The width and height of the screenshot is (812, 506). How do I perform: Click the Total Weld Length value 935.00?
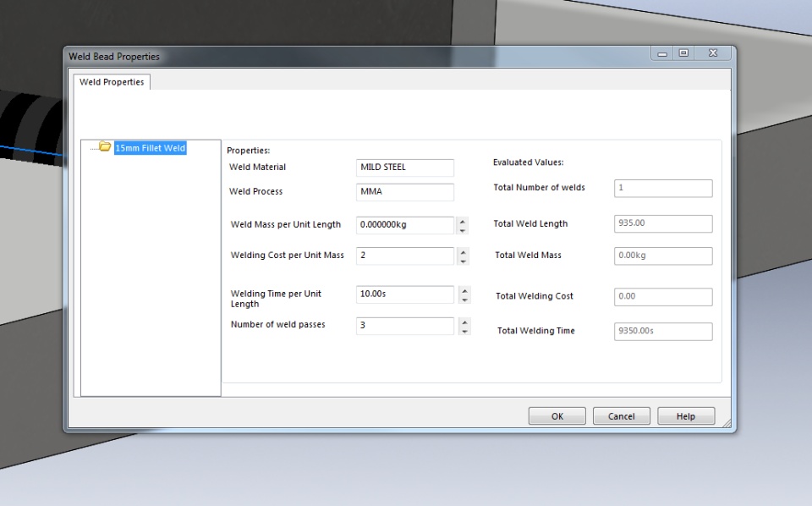(663, 223)
